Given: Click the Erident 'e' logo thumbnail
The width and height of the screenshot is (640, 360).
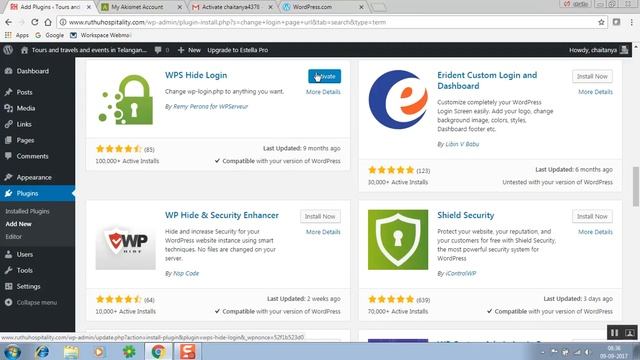Looking at the screenshot, I should pyautogui.click(x=398, y=100).
